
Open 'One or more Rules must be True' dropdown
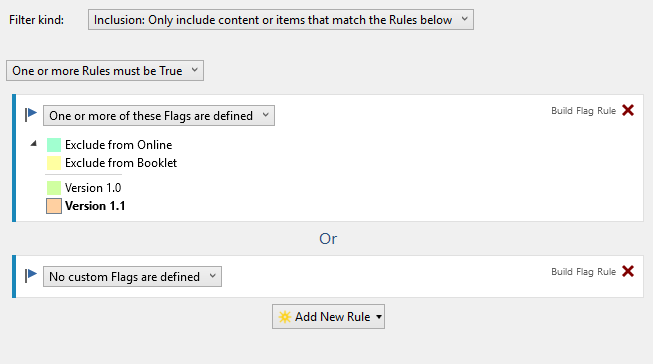click(x=105, y=70)
